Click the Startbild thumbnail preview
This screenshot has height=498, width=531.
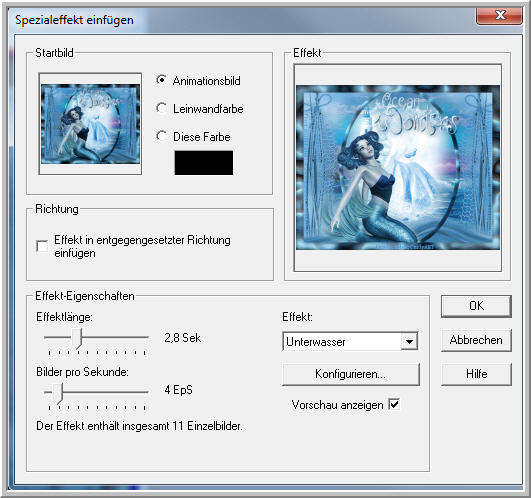tap(90, 124)
